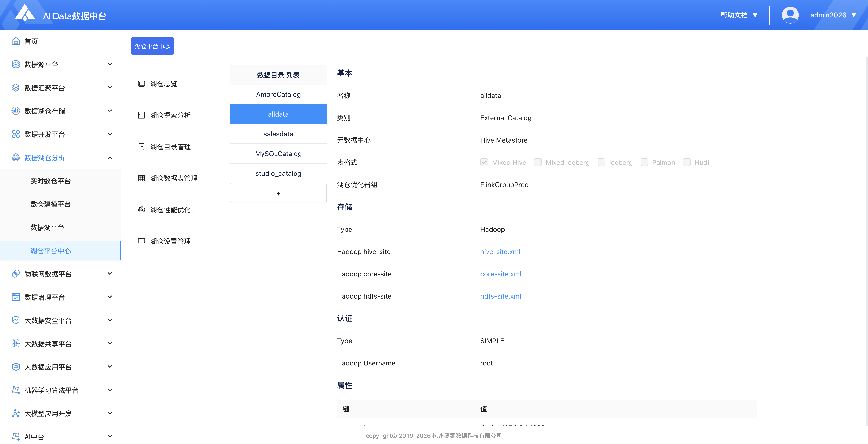This screenshot has height=444, width=868.
Task: Click the 数据开发平台 grid icon
Action: (x=15, y=134)
